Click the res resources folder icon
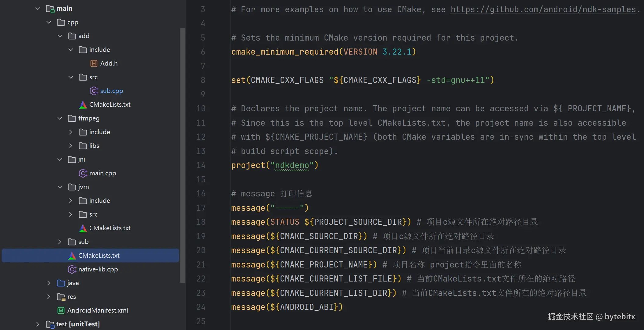This screenshot has height=330, width=644. pyautogui.click(x=61, y=297)
